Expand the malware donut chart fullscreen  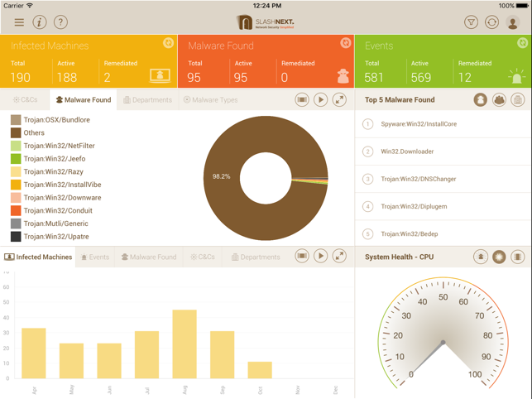pyautogui.click(x=339, y=100)
